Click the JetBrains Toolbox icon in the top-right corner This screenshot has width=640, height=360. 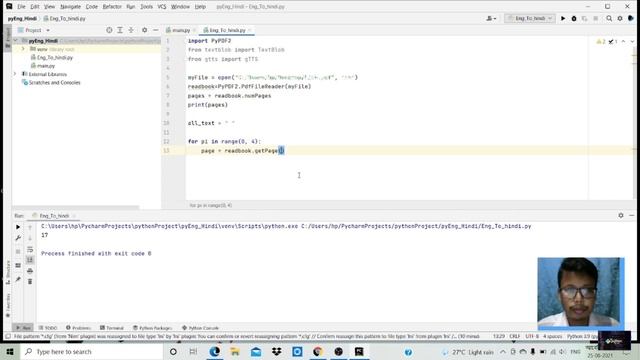[x=631, y=18]
